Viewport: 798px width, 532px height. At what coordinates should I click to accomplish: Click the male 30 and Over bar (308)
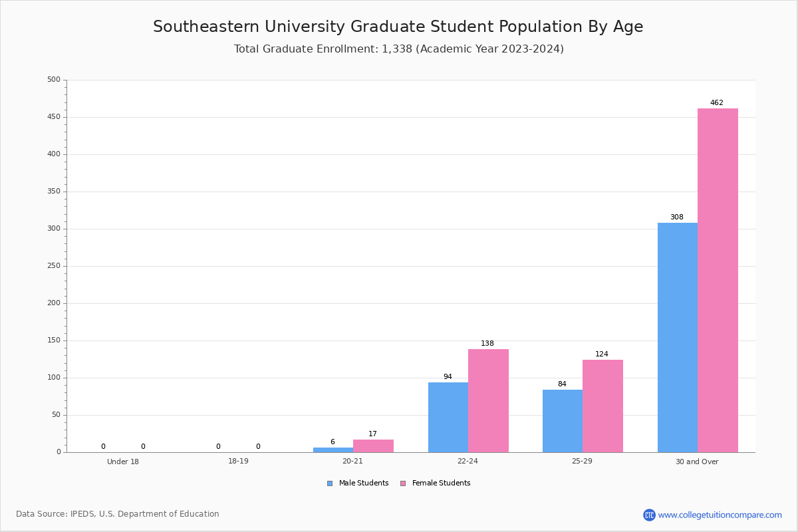[678, 337]
